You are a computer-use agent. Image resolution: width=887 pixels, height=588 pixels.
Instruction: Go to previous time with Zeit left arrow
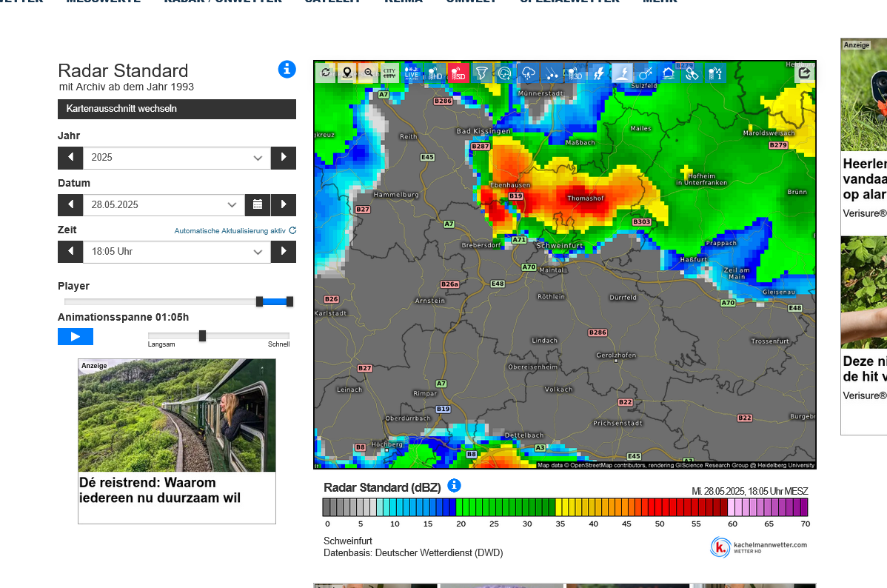70,251
